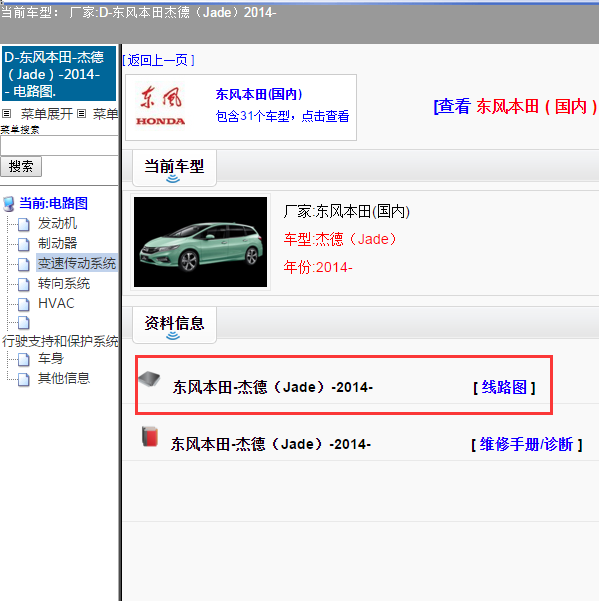This screenshot has height=601, width=599.
Task: Open the 发动机 tree item
Action: [57, 223]
